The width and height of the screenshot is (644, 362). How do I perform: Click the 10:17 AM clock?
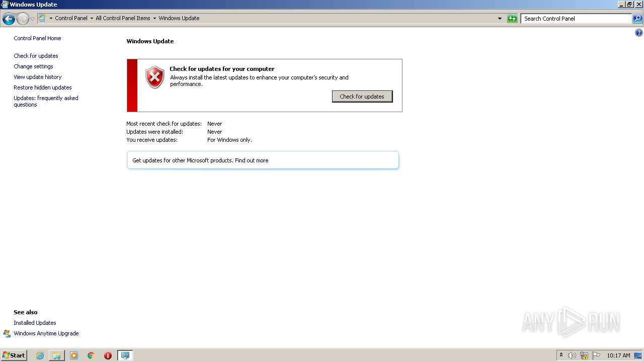pyautogui.click(x=618, y=355)
